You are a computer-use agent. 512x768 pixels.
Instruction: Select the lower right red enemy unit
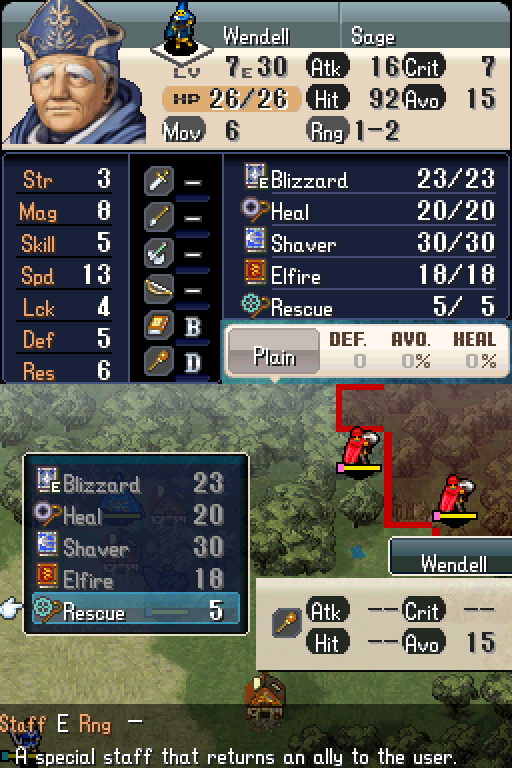coord(456,497)
